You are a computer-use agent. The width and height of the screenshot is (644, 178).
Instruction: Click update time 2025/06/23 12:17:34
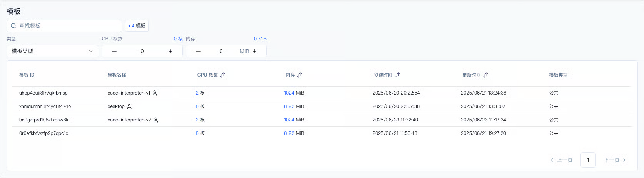[x=483, y=120]
